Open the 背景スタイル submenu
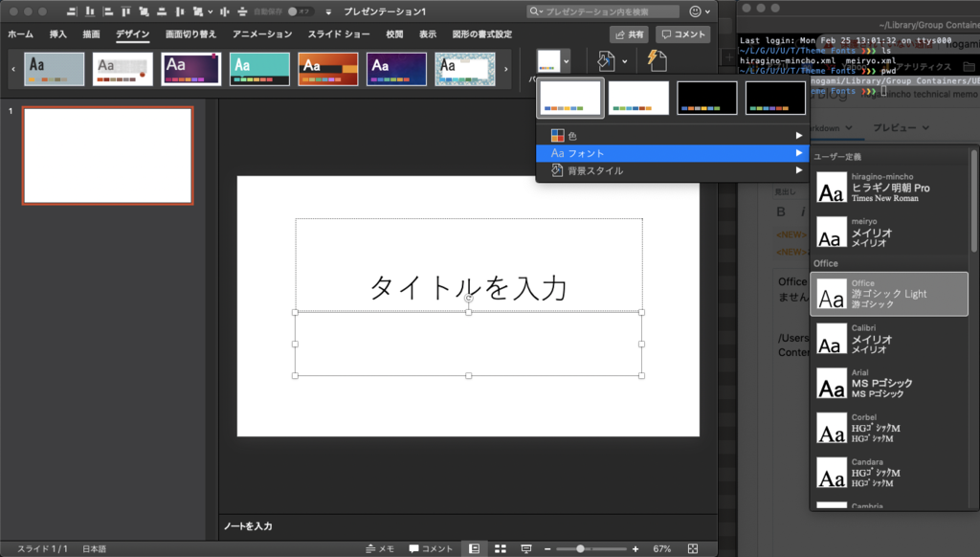980x557 pixels. point(673,170)
